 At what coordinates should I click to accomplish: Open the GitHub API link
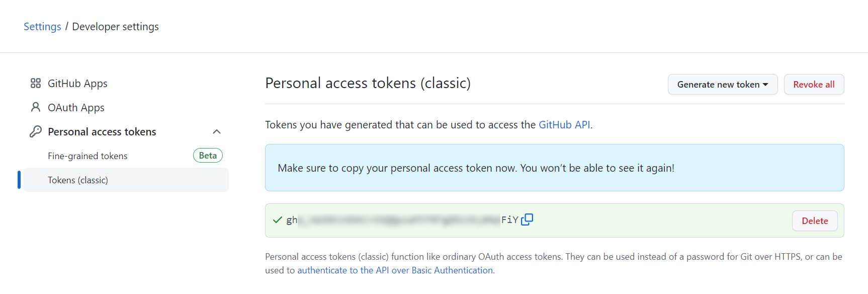(564, 125)
